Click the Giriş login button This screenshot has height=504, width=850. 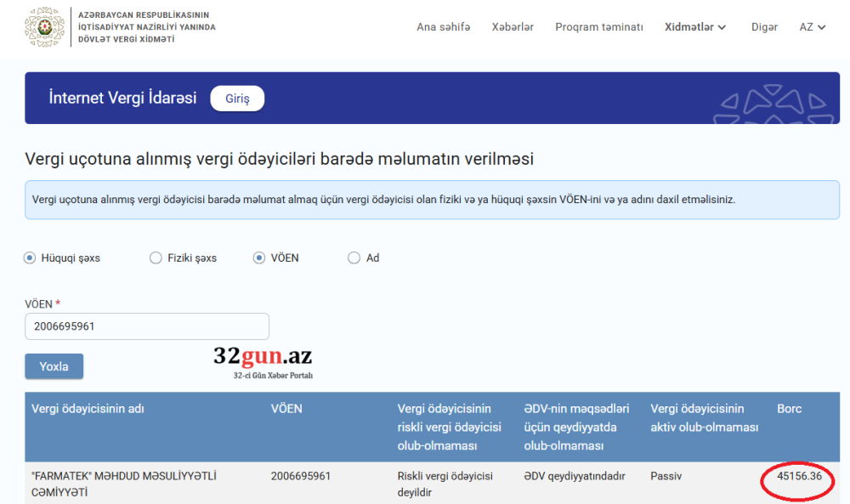pos(236,98)
